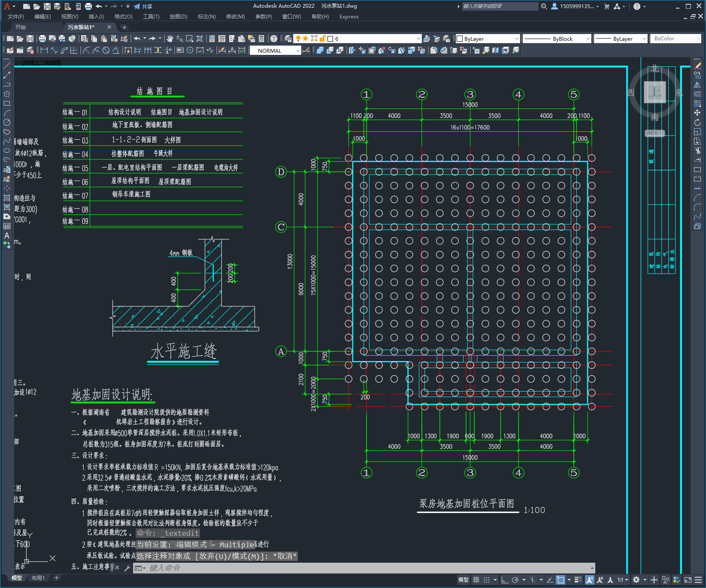Click the Zoom Window tool icon

point(190,39)
